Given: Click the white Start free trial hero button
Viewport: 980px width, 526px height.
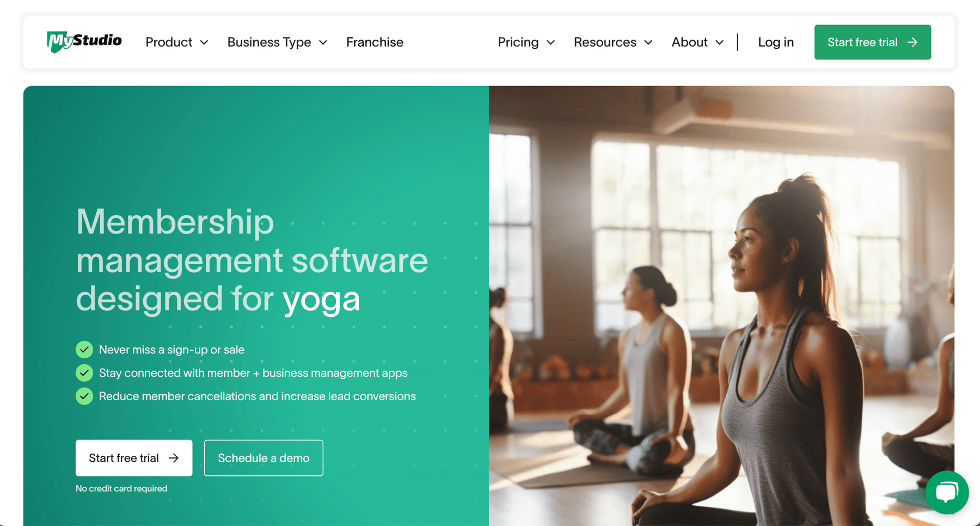Looking at the screenshot, I should (x=134, y=458).
